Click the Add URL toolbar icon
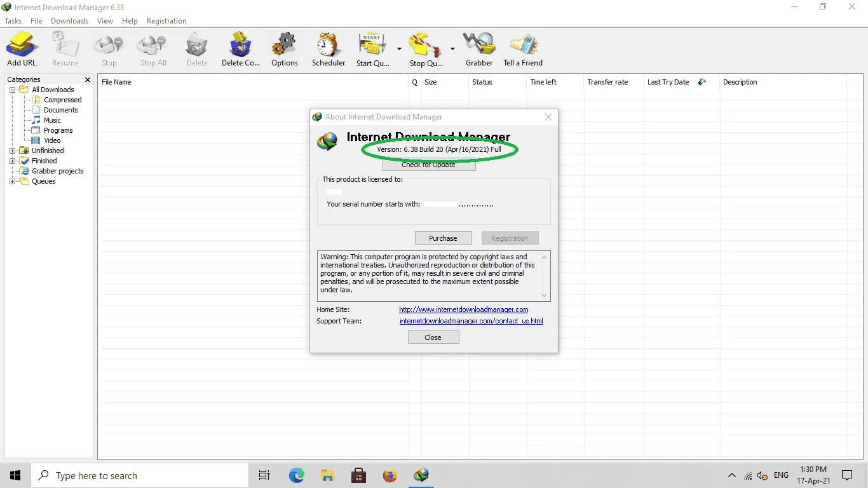 pyautogui.click(x=22, y=50)
